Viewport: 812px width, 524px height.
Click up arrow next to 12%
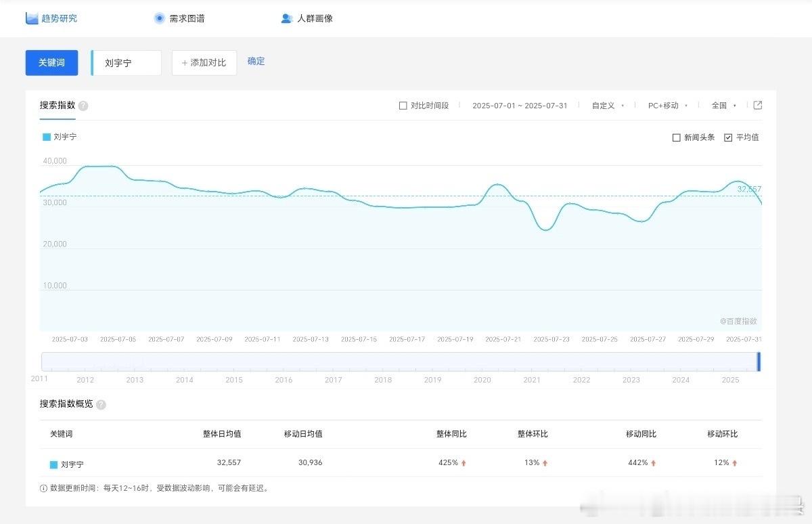coord(734,463)
